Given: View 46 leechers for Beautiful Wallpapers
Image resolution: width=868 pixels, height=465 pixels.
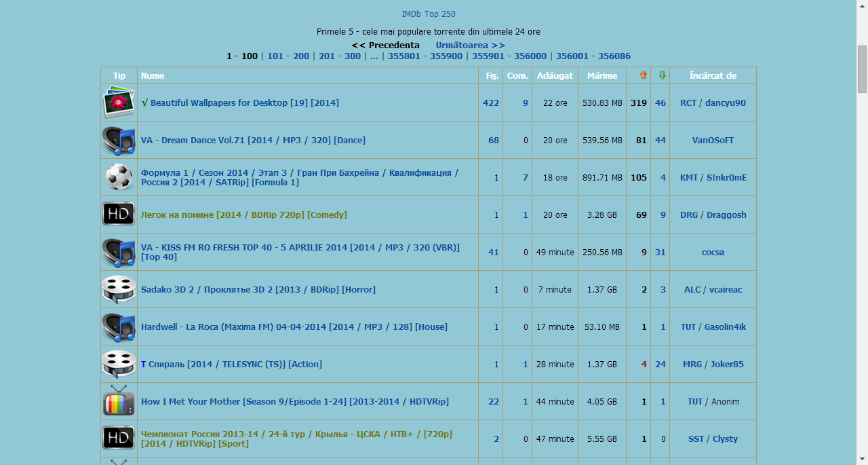Looking at the screenshot, I should point(660,103).
